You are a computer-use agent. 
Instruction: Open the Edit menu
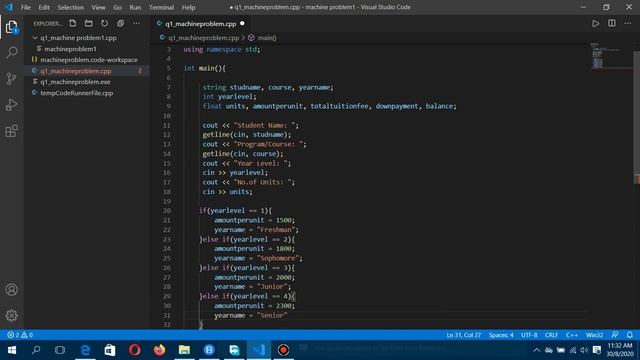[x=44, y=7]
